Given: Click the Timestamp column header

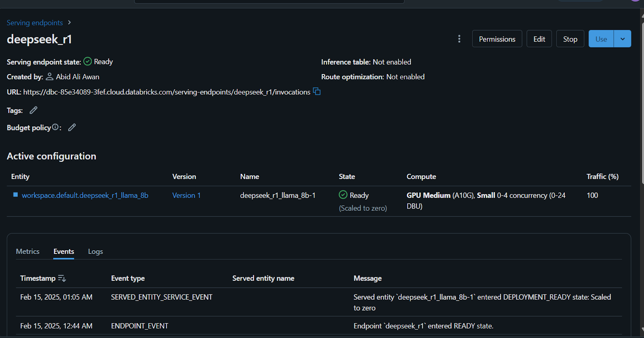Looking at the screenshot, I should [38, 278].
